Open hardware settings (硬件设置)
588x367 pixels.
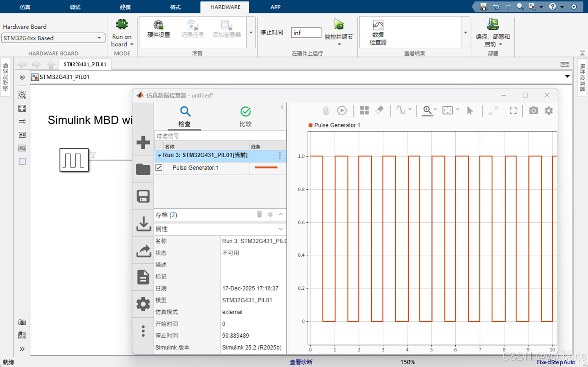(158, 29)
